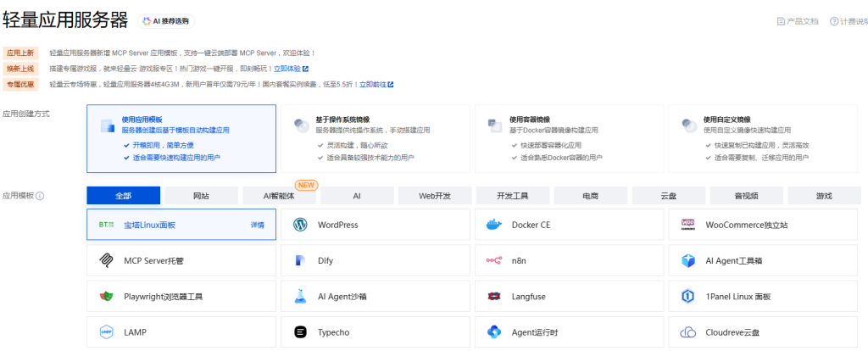Image resolution: width=868 pixels, height=351 pixels.
Task: Click the 计费说明 question mark icon
Action: 834,21
